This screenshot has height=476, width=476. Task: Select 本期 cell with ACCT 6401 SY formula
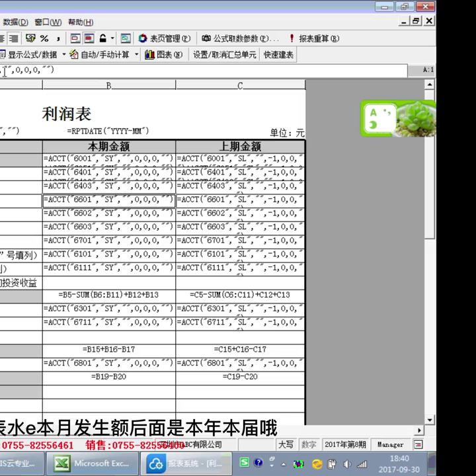coord(109,173)
